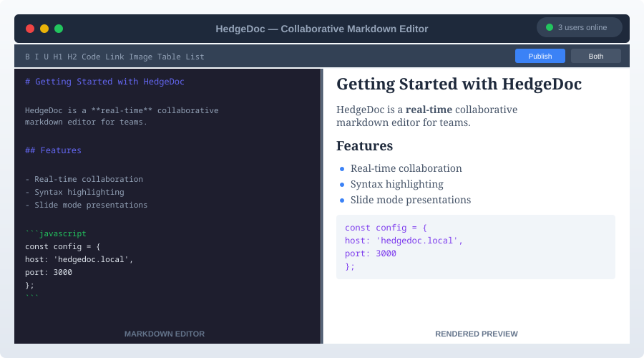Click the yellow minimize window dot
644x358 pixels.
[x=44, y=29]
